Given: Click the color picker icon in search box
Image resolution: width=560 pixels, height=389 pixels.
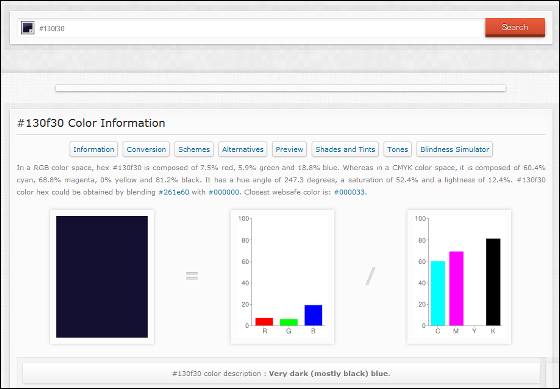Looking at the screenshot, I should click(28, 28).
